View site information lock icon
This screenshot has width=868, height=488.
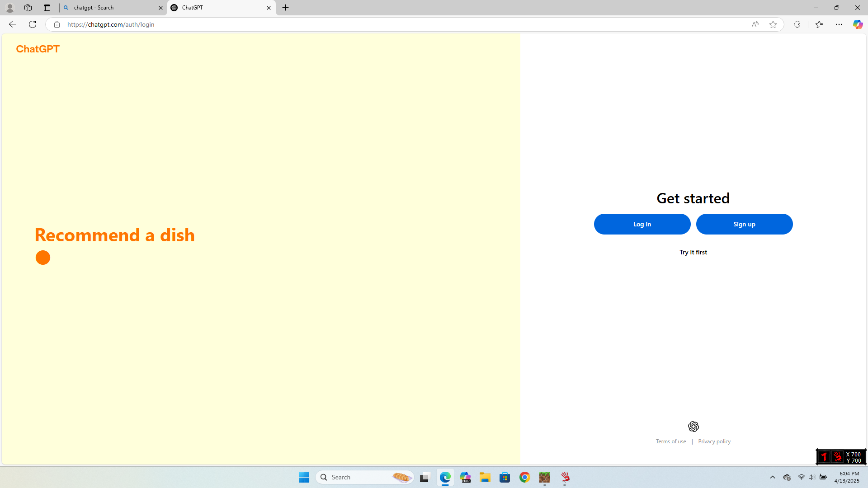point(57,24)
